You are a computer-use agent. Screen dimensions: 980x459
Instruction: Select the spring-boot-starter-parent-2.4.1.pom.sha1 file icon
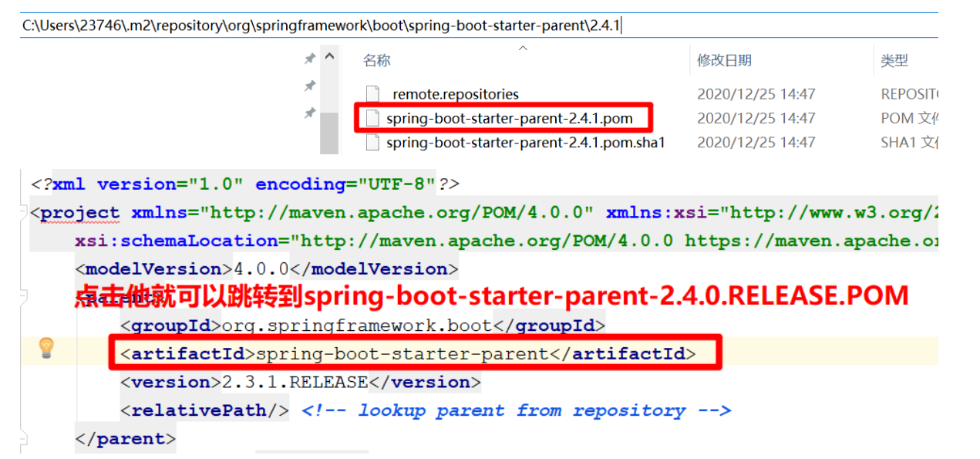coord(372,142)
